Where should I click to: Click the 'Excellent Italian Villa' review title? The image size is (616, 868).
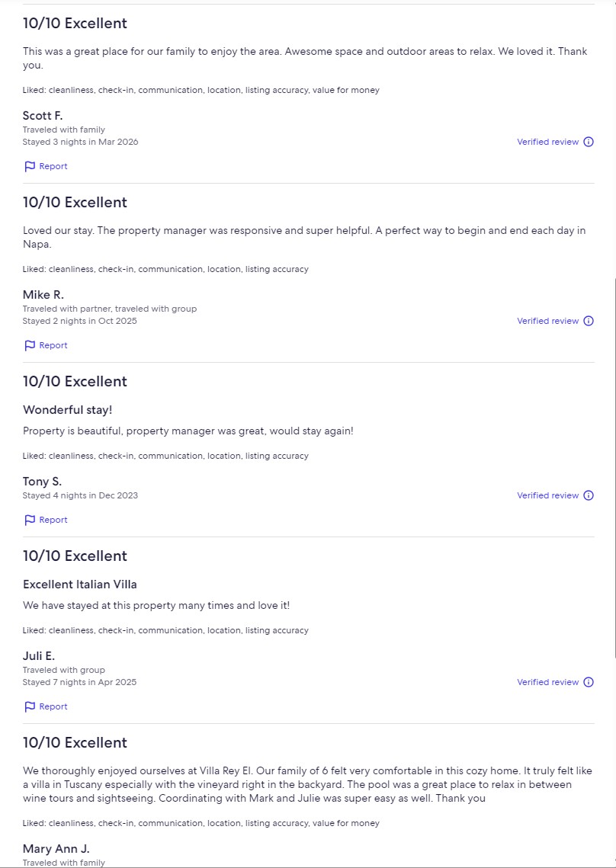click(80, 585)
